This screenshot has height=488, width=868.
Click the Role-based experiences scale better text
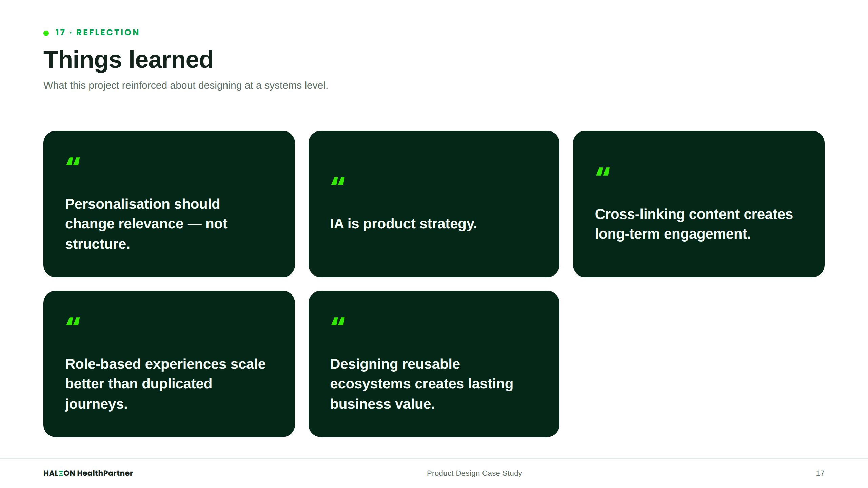click(165, 384)
